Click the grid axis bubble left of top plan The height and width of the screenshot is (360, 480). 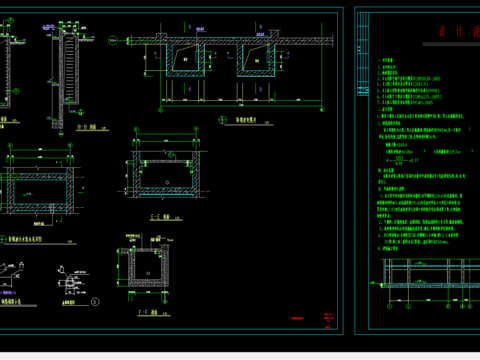[113, 41]
